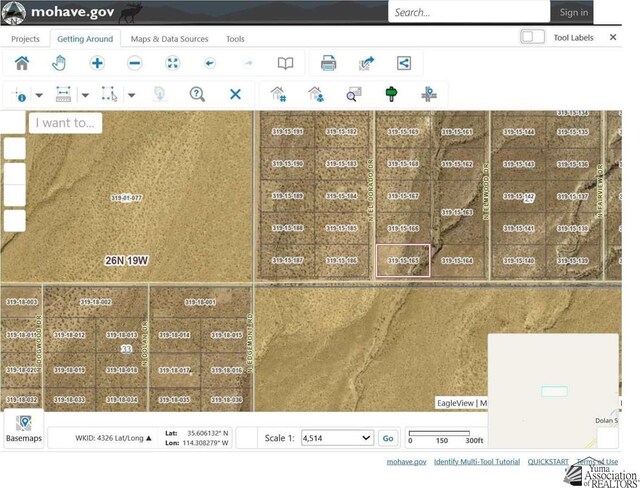Click the 26N 19W township label
Screen dimensions: 640x488
[127, 260]
